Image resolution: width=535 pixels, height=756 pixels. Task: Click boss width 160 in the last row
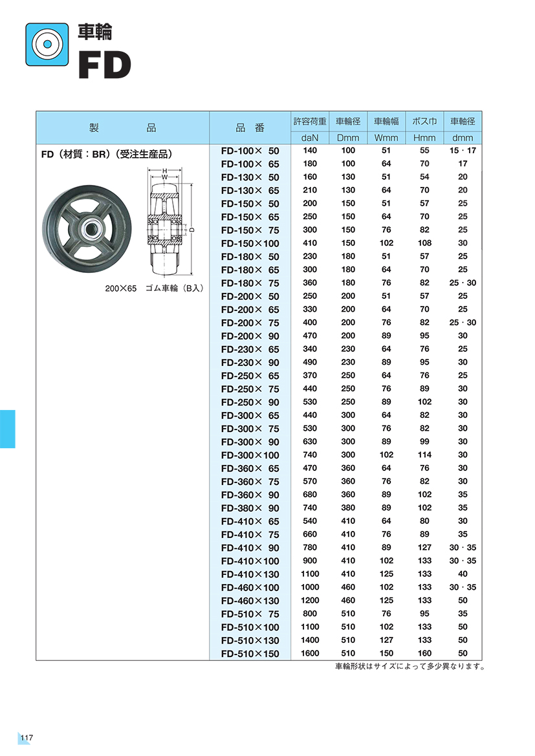[424, 653]
